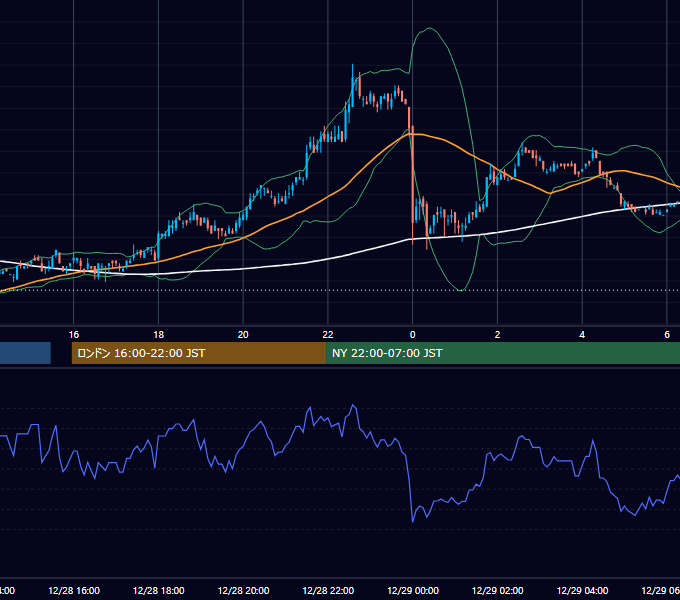Click hour label 18 on price chart axis

click(159, 335)
